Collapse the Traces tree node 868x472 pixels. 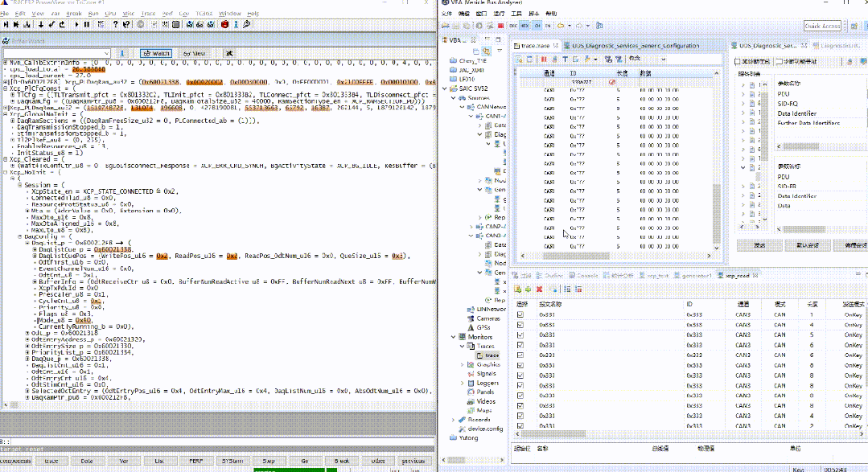(463, 346)
